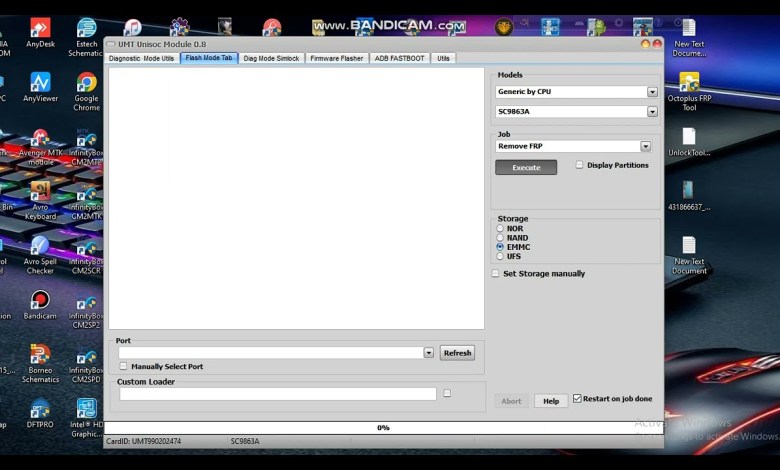Click the Custom Loader input field
The height and width of the screenshot is (470, 780).
tap(278, 394)
